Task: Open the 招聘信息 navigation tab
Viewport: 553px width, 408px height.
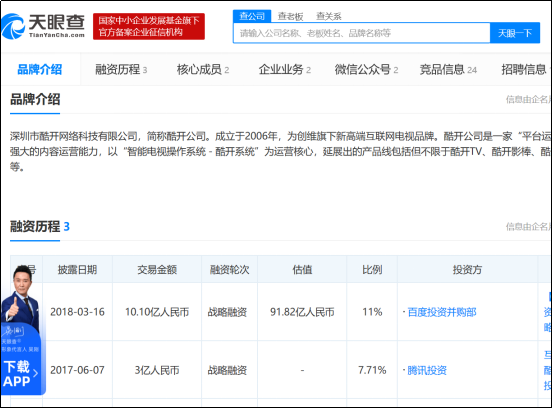Action: [525, 69]
